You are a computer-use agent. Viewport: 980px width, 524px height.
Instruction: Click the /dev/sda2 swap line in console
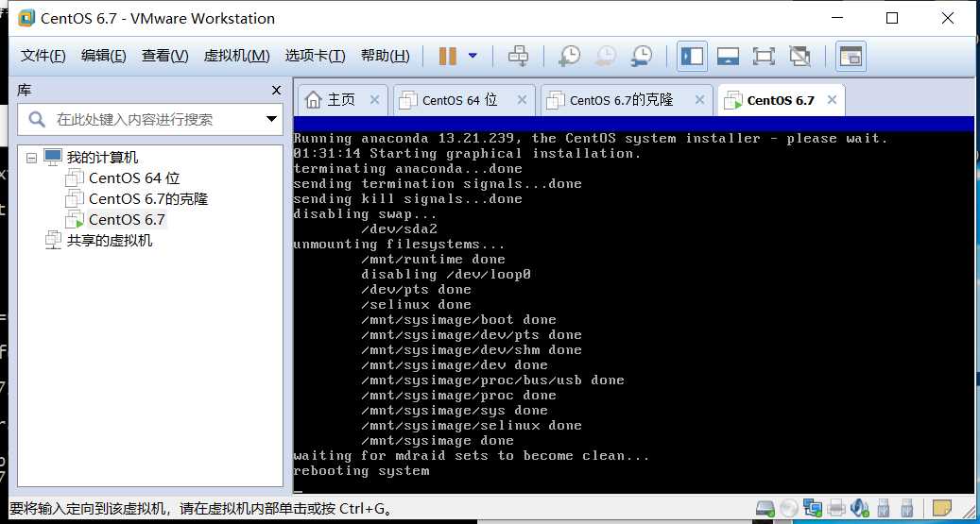click(x=399, y=229)
